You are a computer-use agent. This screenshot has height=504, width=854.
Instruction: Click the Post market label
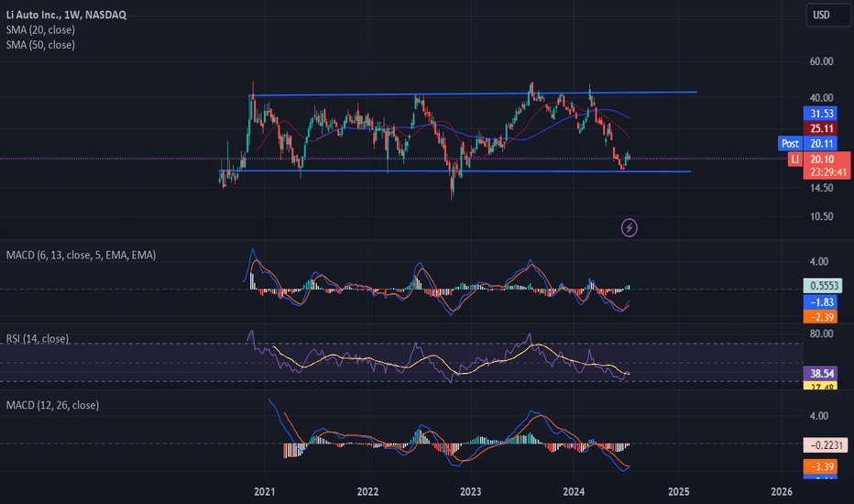click(x=790, y=143)
